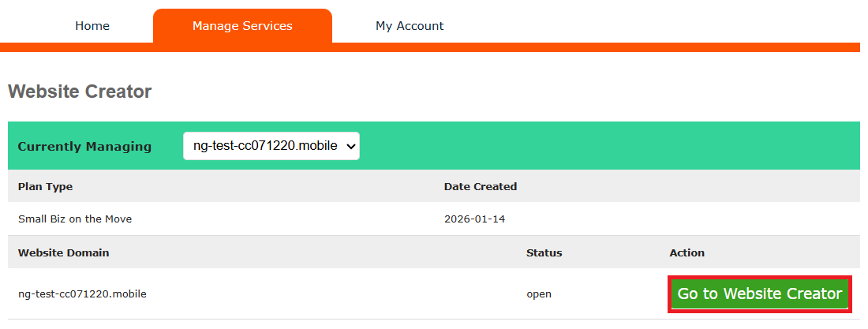868x329 pixels.
Task: Click the Plan Type column header
Action: point(45,187)
